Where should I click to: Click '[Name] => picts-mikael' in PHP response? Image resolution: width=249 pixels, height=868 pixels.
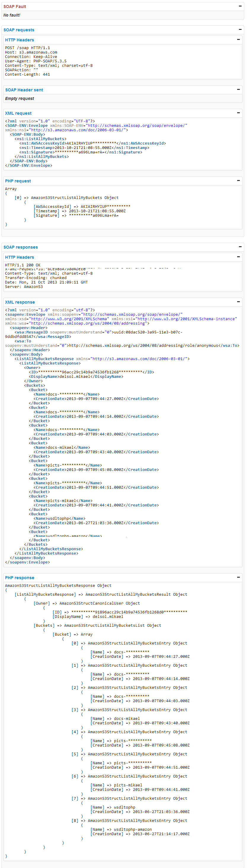(x=116, y=785)
